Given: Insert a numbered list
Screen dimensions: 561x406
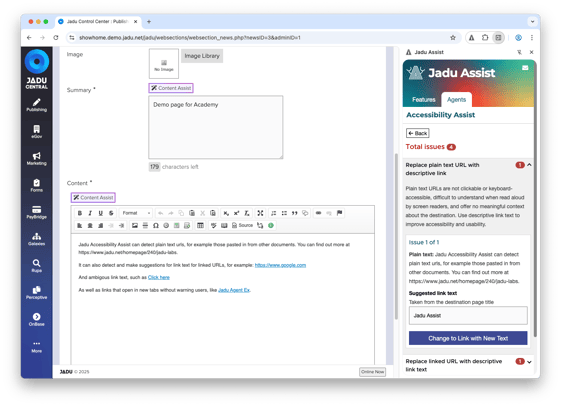Looking at the screenshot, I should coord(274,213).
